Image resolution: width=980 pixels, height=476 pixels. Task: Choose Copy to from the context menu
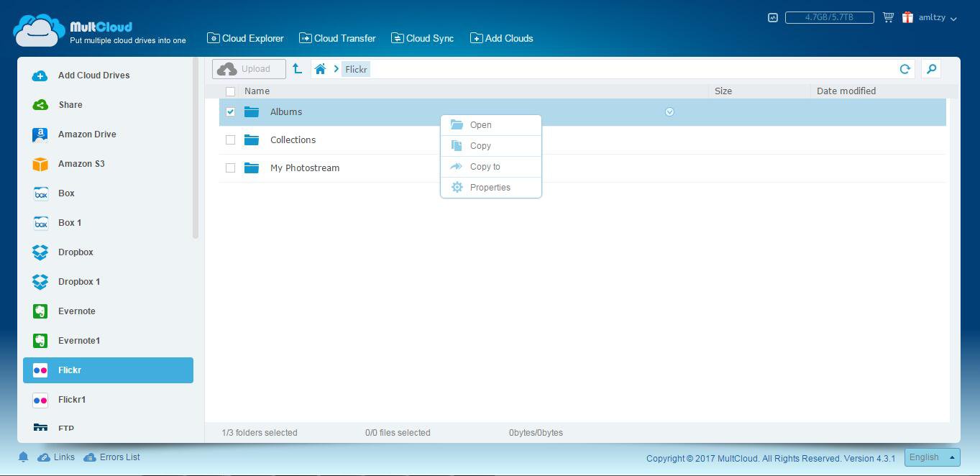pyautogui.click(x=491, y=167)
